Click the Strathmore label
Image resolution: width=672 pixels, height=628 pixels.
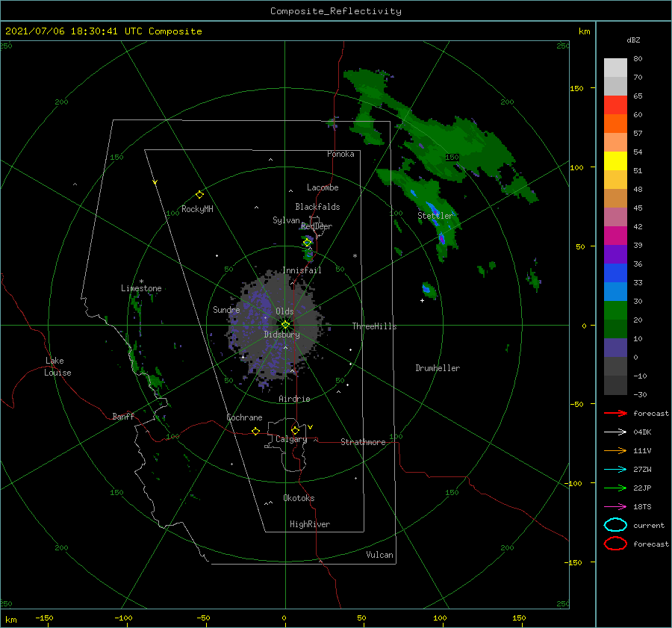click(x=363, y=442)
